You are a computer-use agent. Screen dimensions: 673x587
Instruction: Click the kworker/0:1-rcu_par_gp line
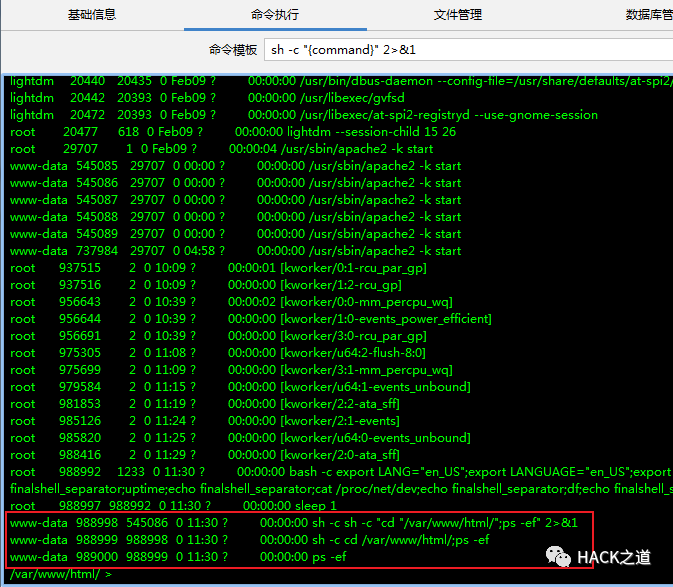(218, 268)
